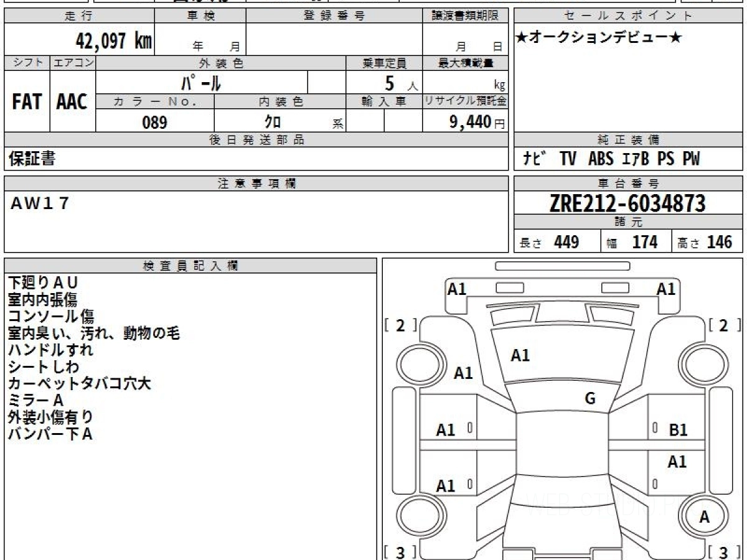747x560 pixels.
Task: Click the FAT shift value
Action: [27, 102]
